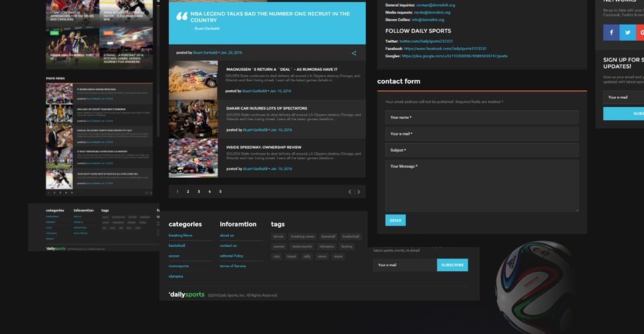Open breaking News category in the large footer

tap(180, 235)
